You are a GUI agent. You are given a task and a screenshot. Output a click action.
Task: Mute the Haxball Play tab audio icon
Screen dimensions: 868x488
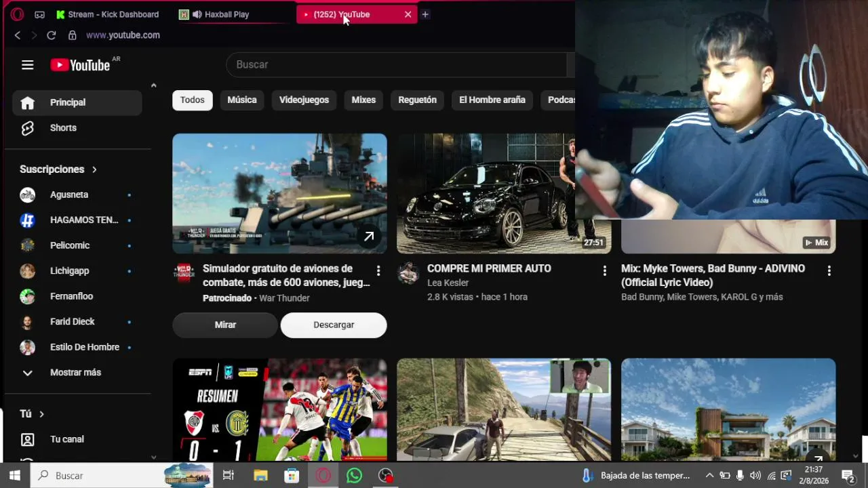click(197, 14)
